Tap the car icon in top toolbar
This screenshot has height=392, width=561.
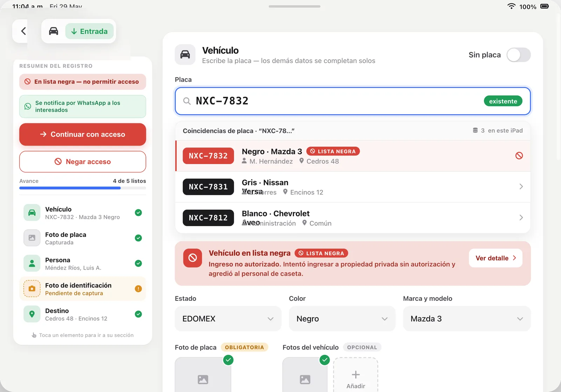53,31
